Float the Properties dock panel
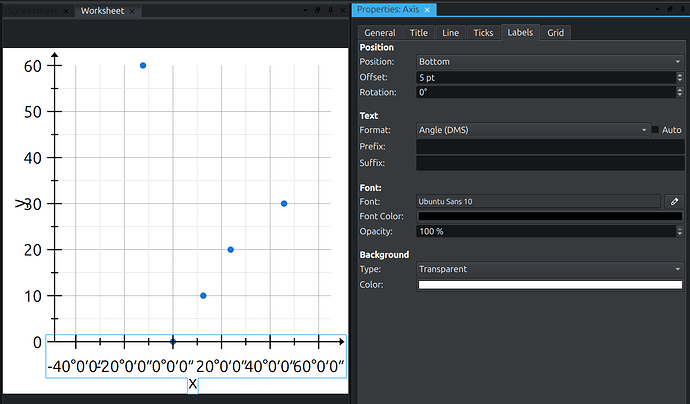 tap(668, 9)
